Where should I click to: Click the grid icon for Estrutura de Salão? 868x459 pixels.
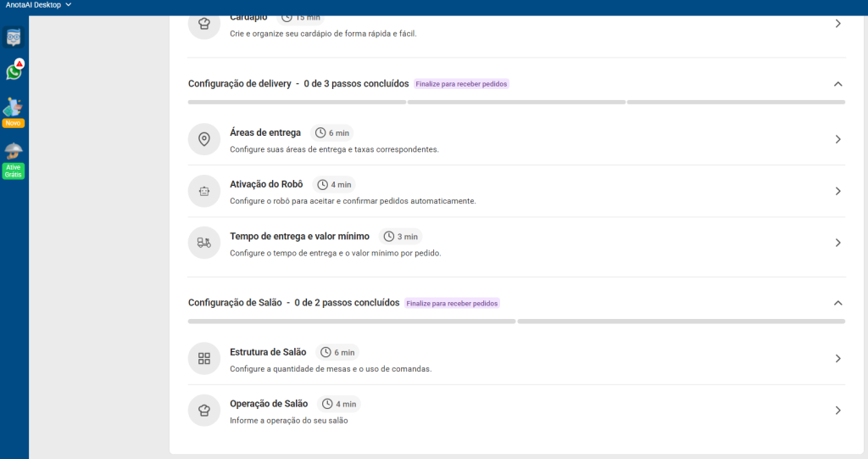point(203,358)
